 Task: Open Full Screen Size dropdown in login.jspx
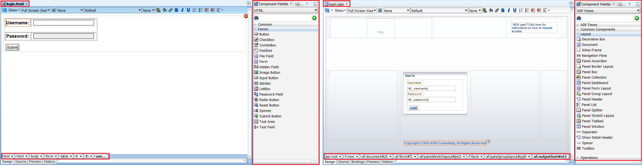[362, 11]
